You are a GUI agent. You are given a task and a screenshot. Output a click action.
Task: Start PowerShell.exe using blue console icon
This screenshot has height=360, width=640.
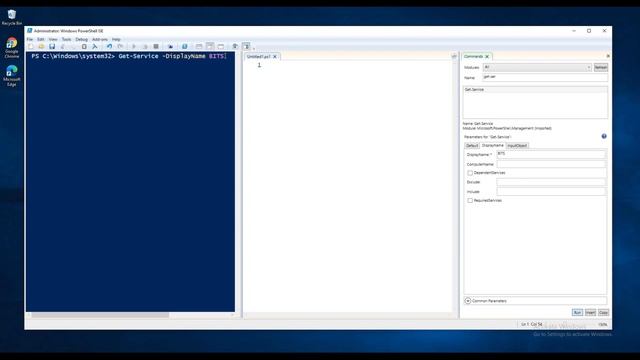point(184,47)
